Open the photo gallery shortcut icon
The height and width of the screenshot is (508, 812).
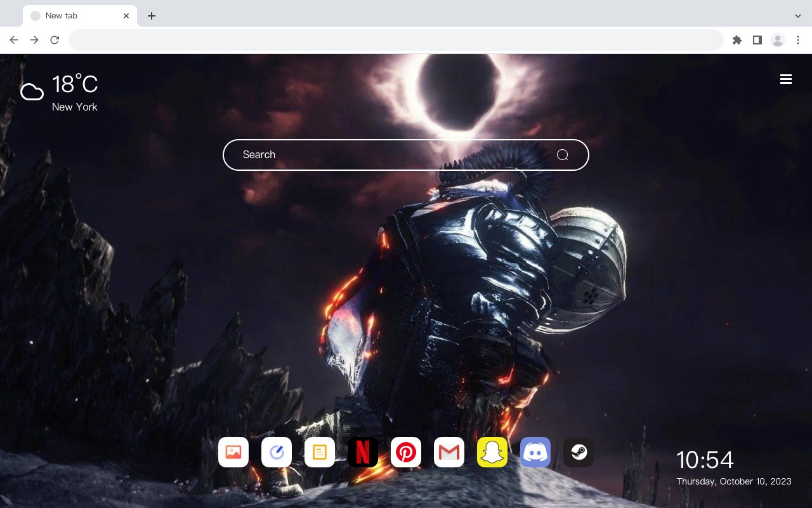click(x=233, y=452)
